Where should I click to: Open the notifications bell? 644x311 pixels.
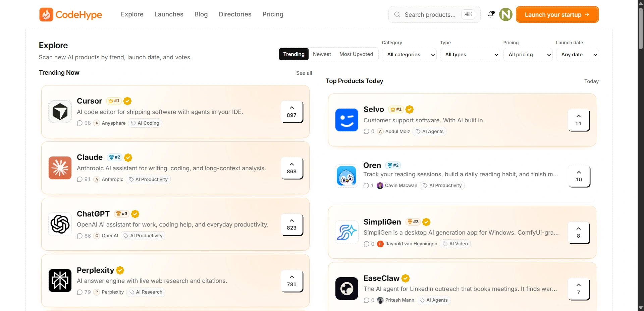click(x=491, y=14)
